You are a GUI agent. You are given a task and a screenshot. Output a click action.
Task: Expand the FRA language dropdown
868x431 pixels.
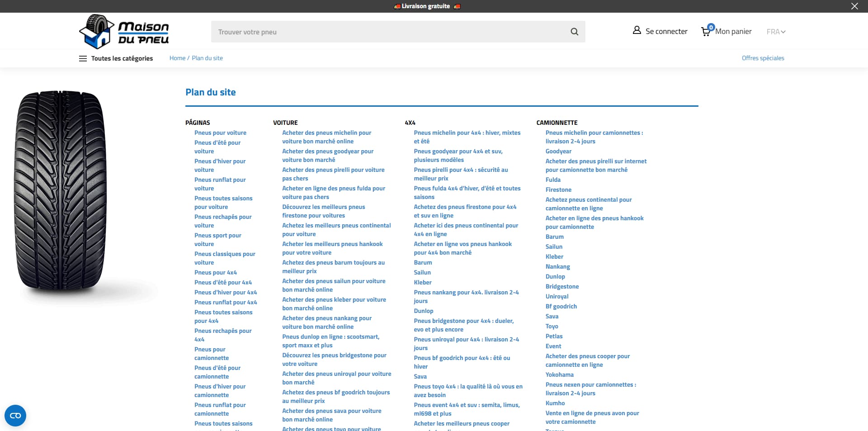[776, 32]
